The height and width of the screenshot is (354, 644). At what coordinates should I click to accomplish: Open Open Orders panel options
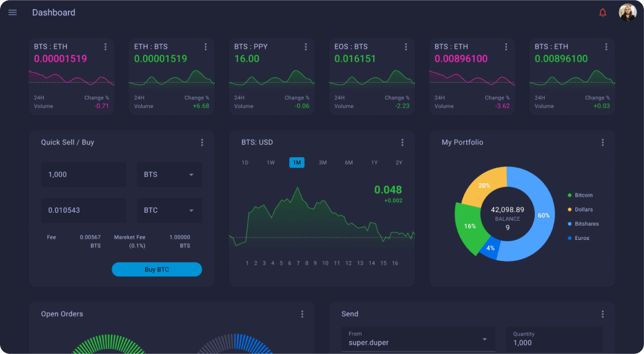302,314
